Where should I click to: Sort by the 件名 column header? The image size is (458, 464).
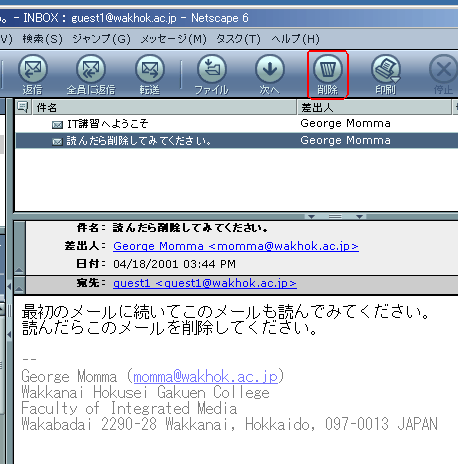pos(164,107)
